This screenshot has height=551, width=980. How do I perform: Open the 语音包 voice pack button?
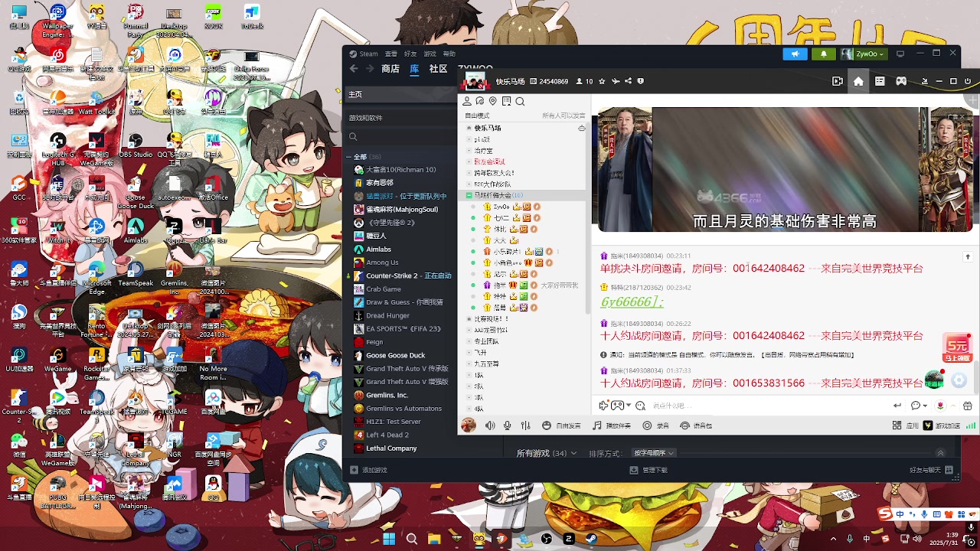pyautogui.click(x=696, y=425)
